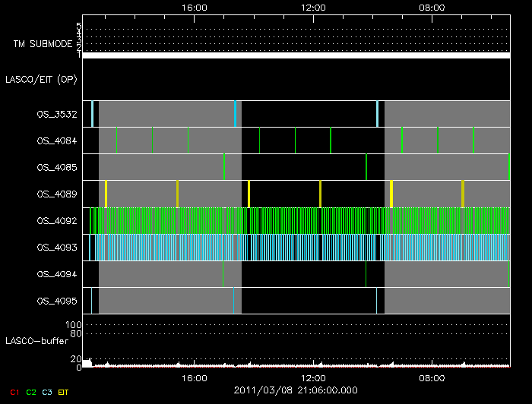The width and height of the screenshot is (532, 404).
Task: Click the green C2 legend entry
Action: coord(31,392)
